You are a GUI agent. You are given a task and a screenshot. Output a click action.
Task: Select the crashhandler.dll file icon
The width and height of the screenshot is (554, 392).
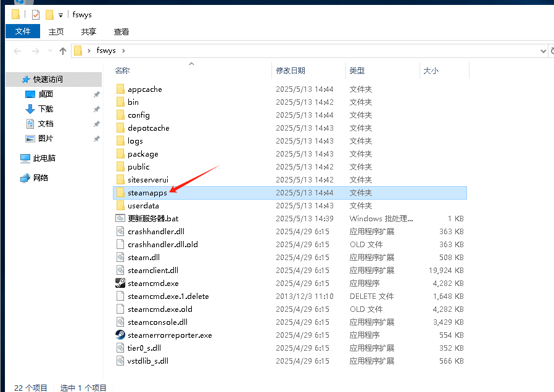coord(120,232)
